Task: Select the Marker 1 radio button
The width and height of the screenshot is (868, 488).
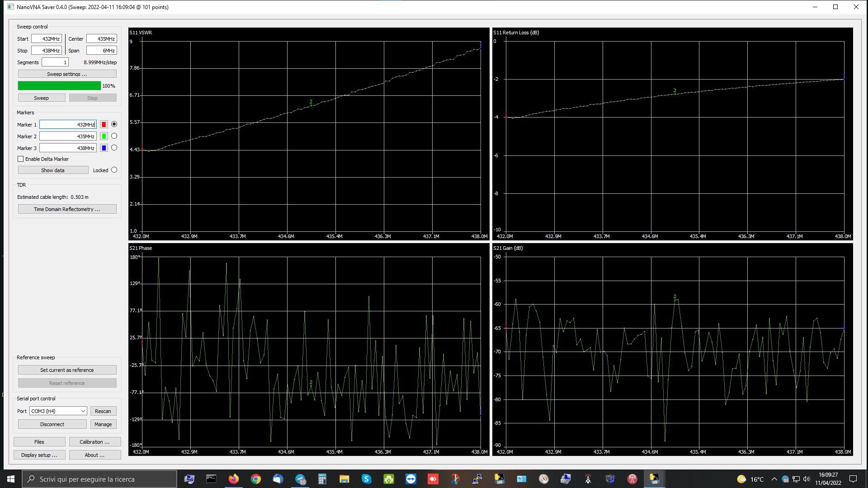Action: tap(114, 124)
